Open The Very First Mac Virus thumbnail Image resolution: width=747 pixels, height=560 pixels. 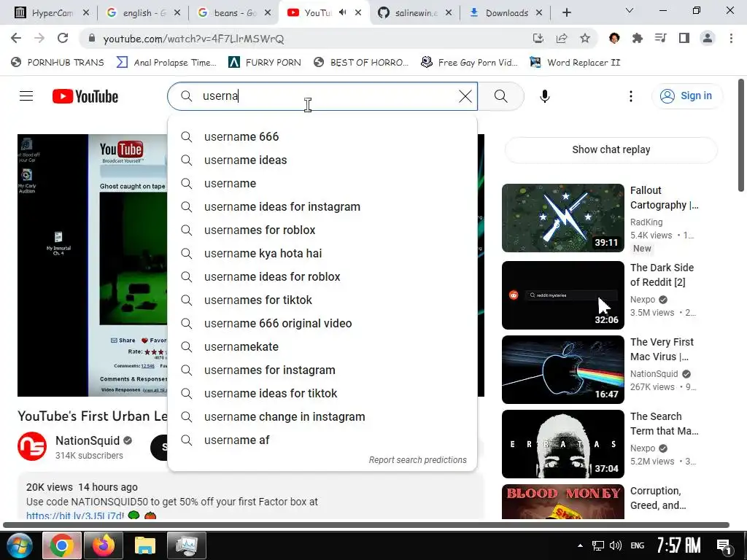click(562, 370)
